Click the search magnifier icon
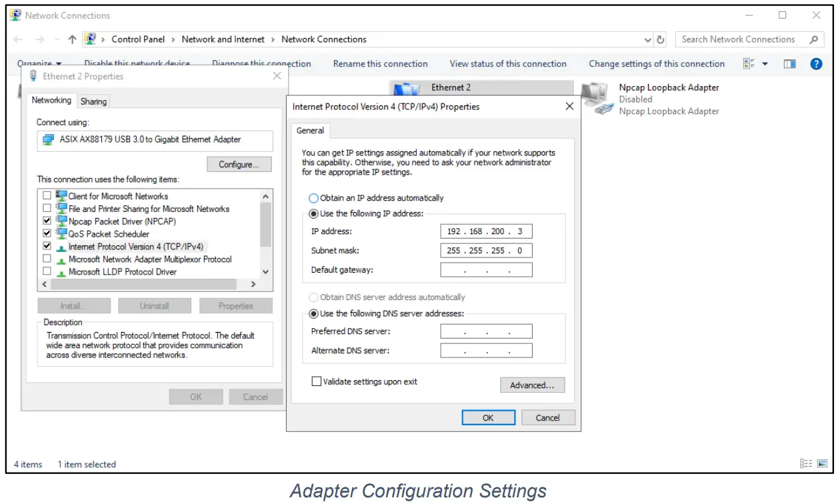 (813, 39)
